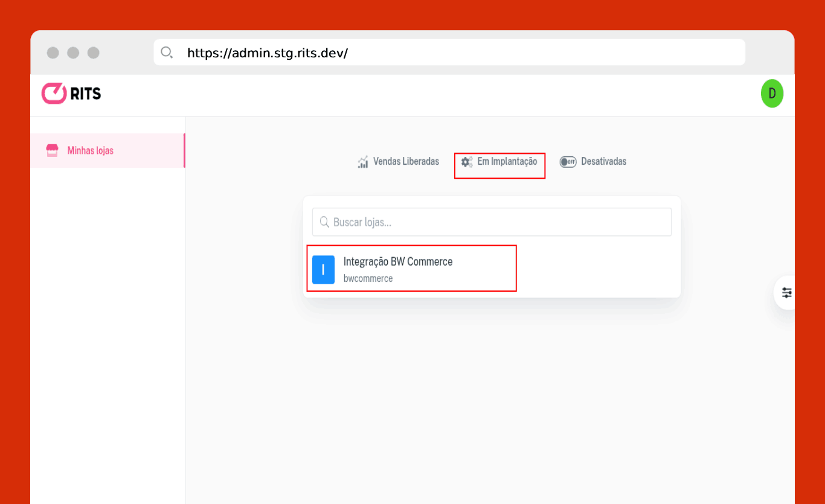Click the RITS logo
Viewport: 825px width, 504px height.
[x=71, y=94]
